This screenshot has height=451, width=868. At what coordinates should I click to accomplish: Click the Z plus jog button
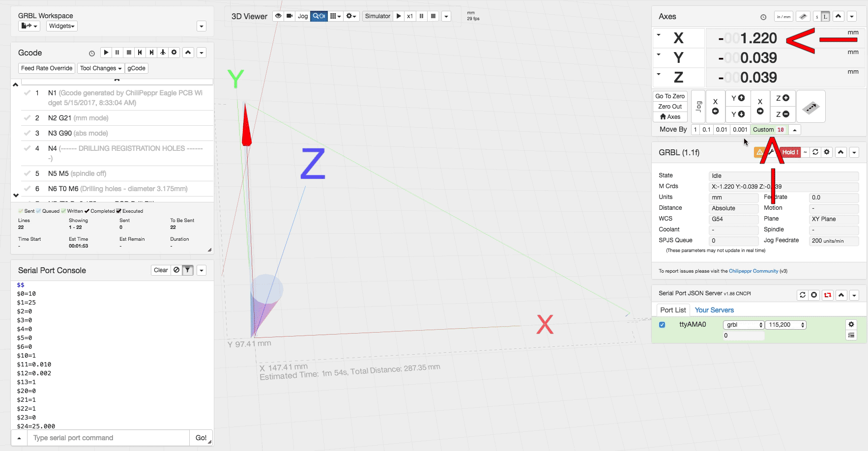(782, 98)
